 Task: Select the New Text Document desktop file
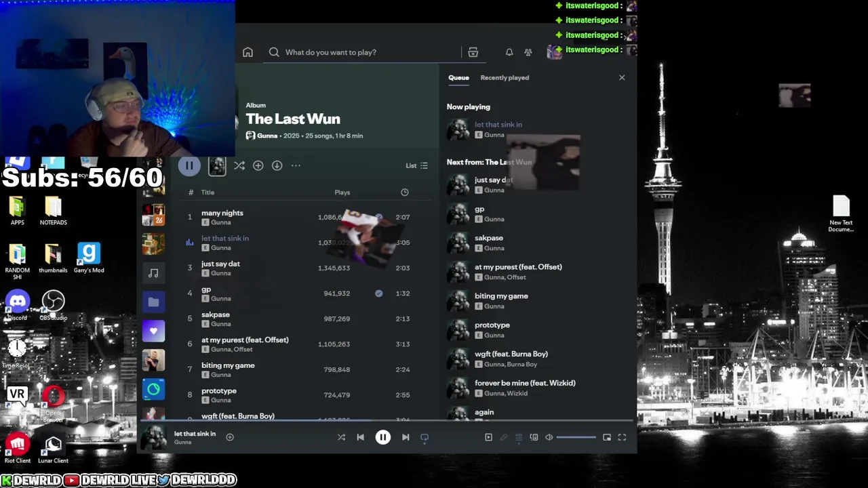tap(841, 214)
